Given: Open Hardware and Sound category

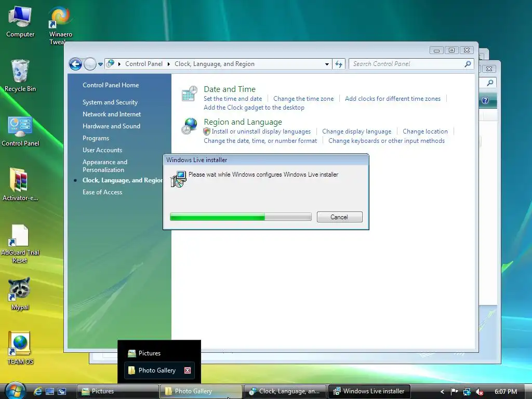Looking at the screenshot, I should (111, 126).
